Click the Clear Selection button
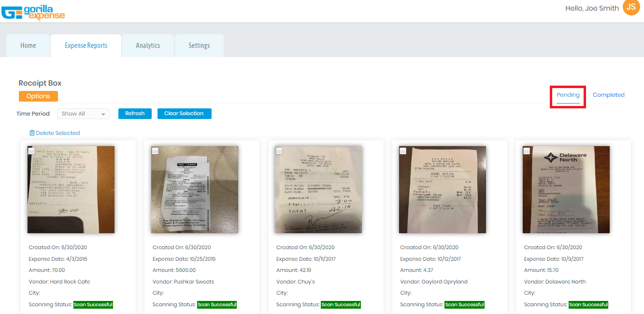 (184, 114)
